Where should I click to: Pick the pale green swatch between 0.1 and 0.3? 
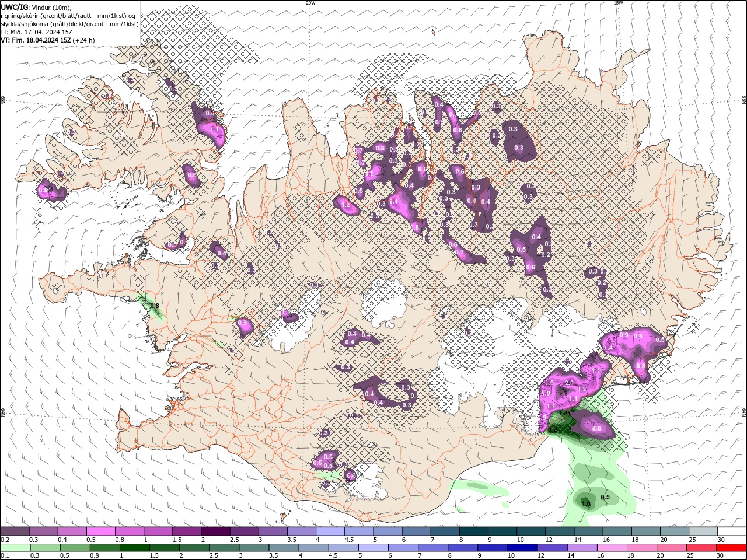click(16, 548)
